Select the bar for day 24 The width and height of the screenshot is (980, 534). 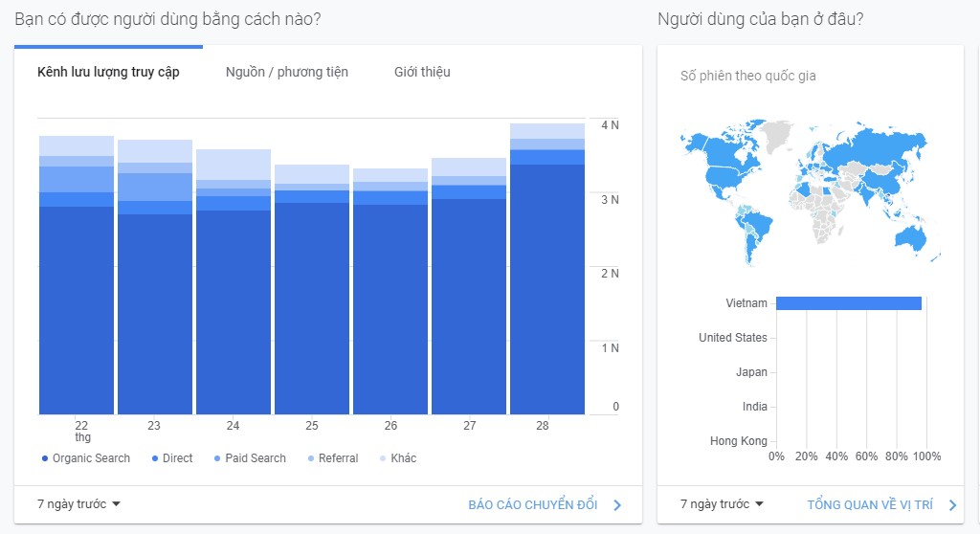pos(234,281)
